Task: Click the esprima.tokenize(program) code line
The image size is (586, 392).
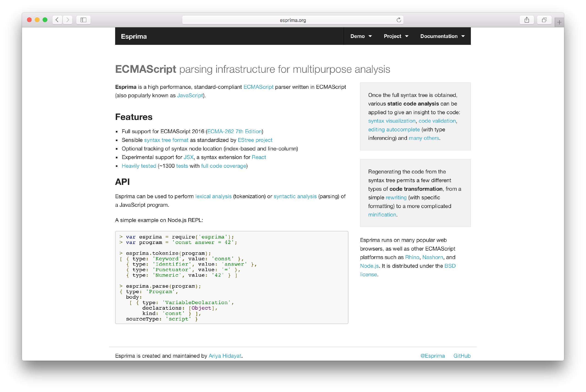Action: click(x=165, y=253)
